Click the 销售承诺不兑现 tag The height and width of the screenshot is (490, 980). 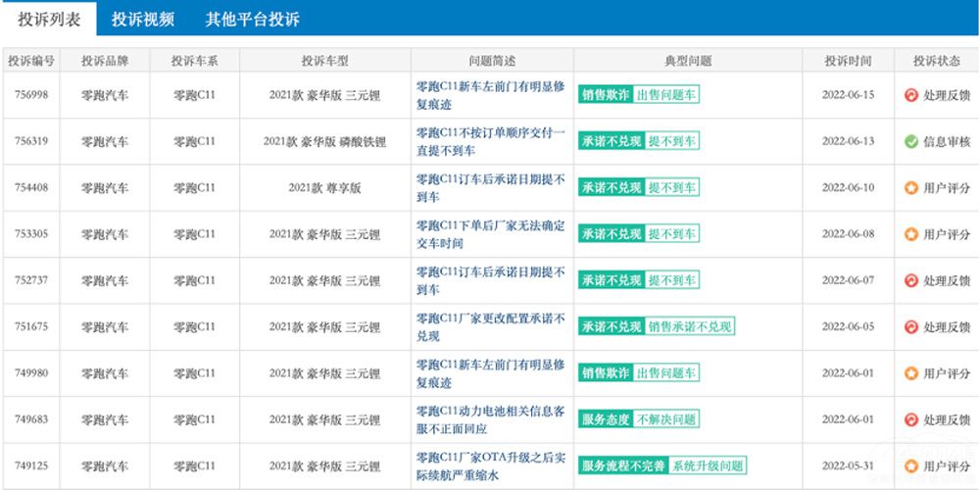tap(690, 327)
